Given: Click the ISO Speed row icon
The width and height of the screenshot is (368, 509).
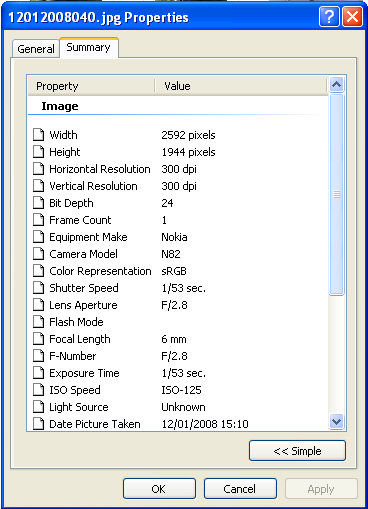Looking at the screenshot, I should point(39,390).
